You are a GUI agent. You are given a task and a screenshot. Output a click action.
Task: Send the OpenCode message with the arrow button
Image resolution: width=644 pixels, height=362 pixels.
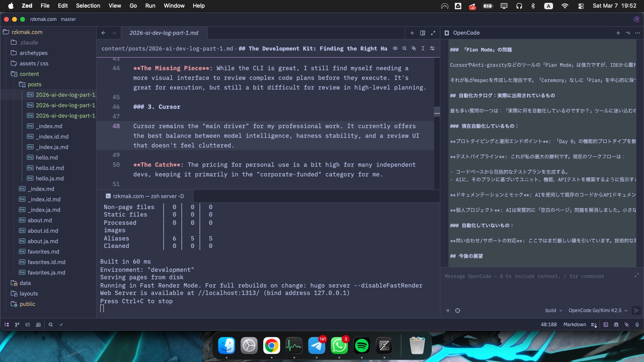click(x=636, y=310)
